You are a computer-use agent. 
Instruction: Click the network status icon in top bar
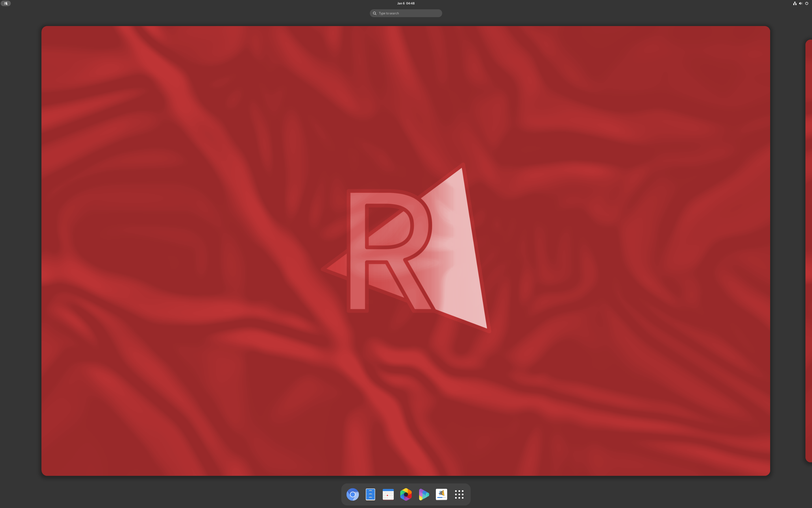[x=794, y=3]
